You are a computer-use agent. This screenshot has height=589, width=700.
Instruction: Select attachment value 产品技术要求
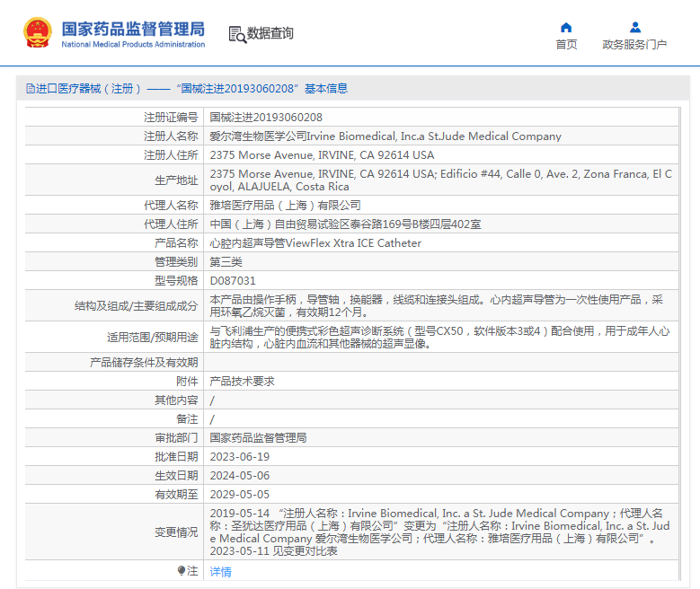coord(242,381)
